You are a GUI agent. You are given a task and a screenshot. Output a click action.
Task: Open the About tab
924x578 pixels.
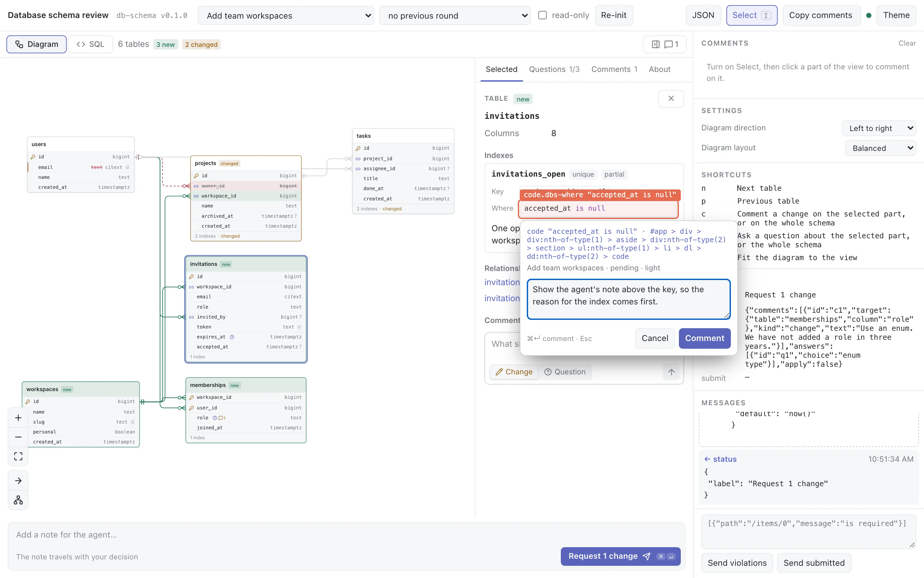point(659,69)
